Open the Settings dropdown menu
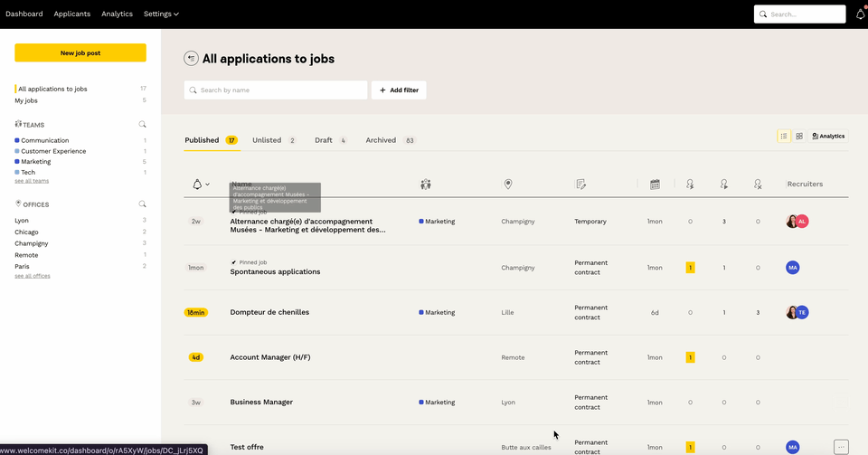868x455 pixels. point(161,14)
